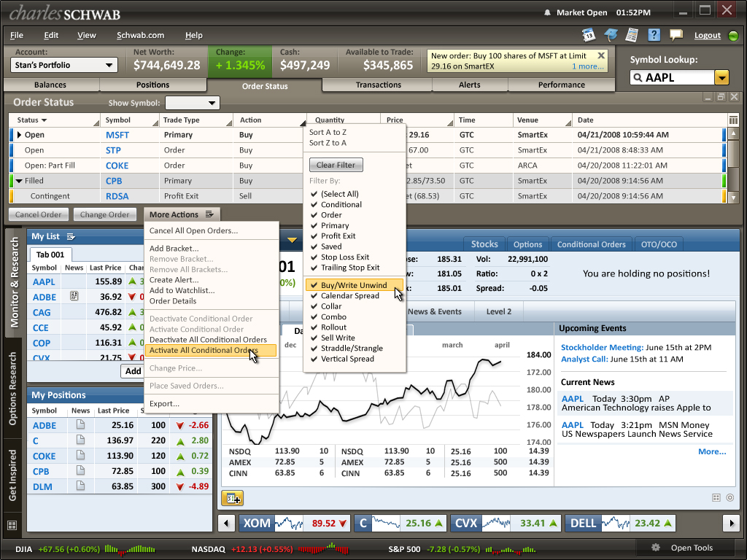Image resolution: width=747 pixels, height=560 pixels.
Task: Toggle the Stop Loss Exit filter
Action: [x=314, y=257]
